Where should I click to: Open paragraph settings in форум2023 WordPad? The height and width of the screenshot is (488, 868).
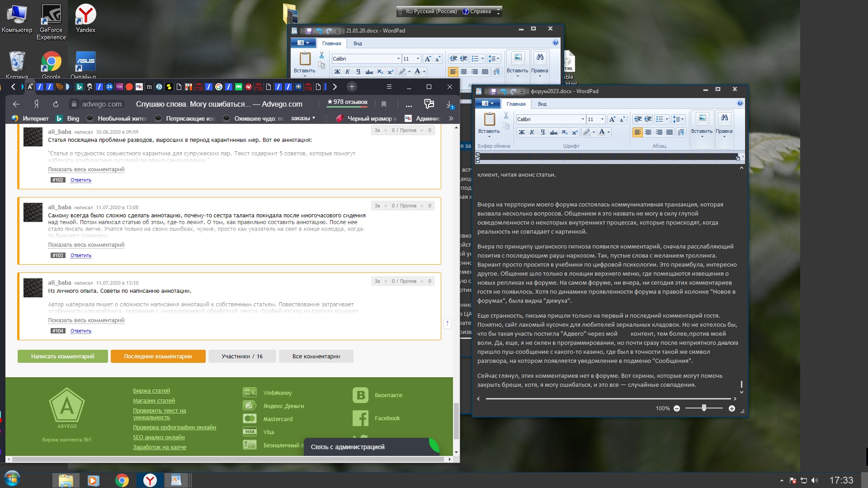pos(680,132)
